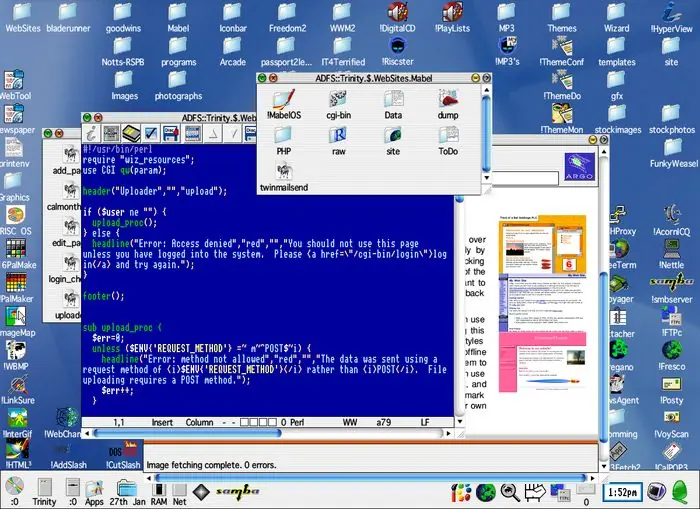Click the orange webpage thumbnail in browser
Image resolution: width=700 pixels, height=509 pixels.
542,244
